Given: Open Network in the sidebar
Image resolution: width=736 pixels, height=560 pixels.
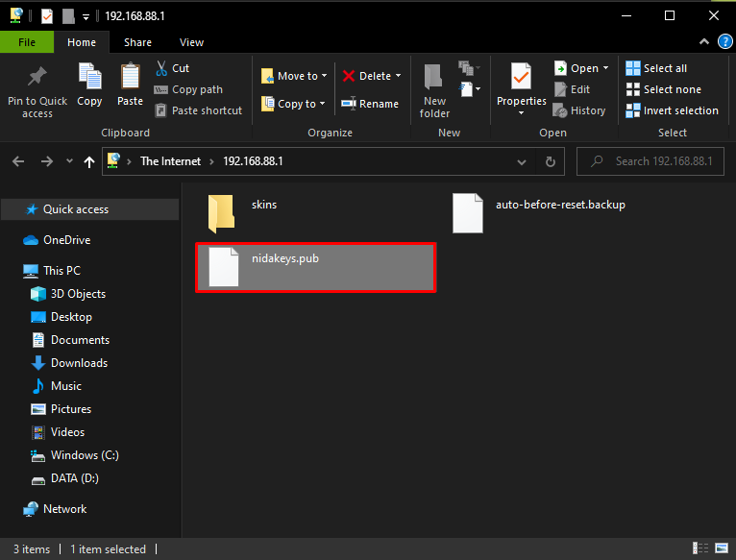Looking at the screenshot, I should click(x=55, y=509).
